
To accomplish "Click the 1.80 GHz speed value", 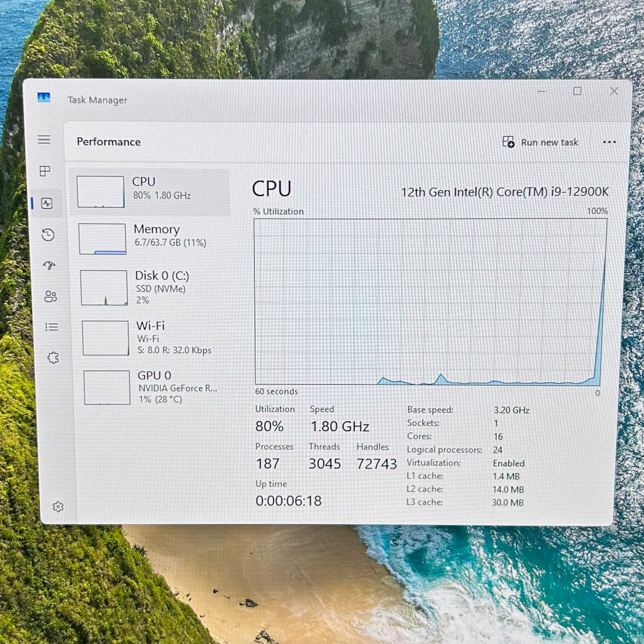I will [x=340, y=427].
